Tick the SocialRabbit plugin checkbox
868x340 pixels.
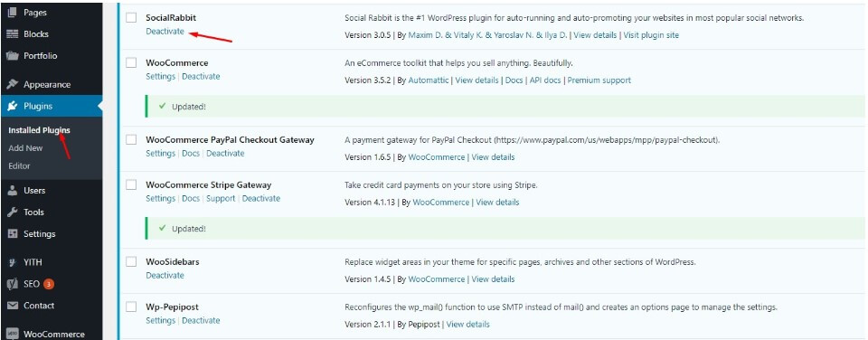130,18
